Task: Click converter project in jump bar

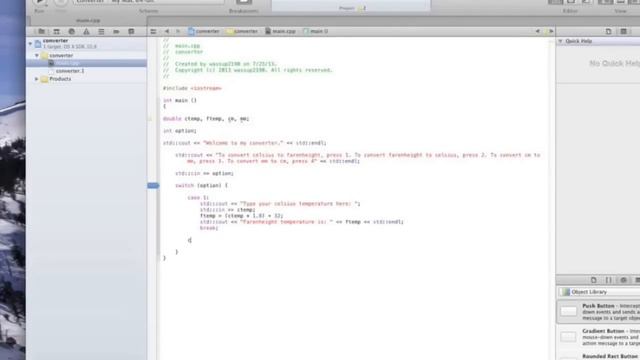Action: [x=204, y=31]
